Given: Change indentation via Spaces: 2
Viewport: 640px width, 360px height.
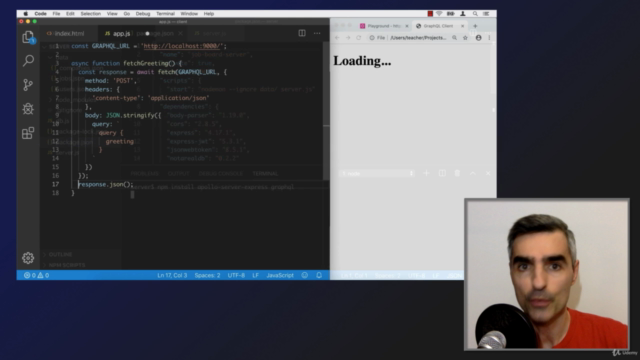Looking at the screenshot, I should click(x=207, y=276).
